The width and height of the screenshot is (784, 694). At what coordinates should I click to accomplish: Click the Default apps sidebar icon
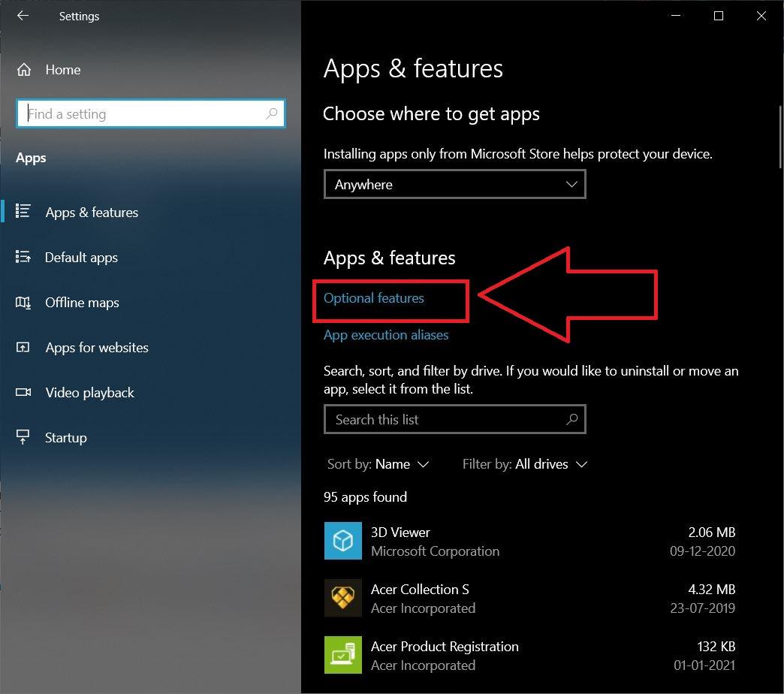[x=23, y=257]
